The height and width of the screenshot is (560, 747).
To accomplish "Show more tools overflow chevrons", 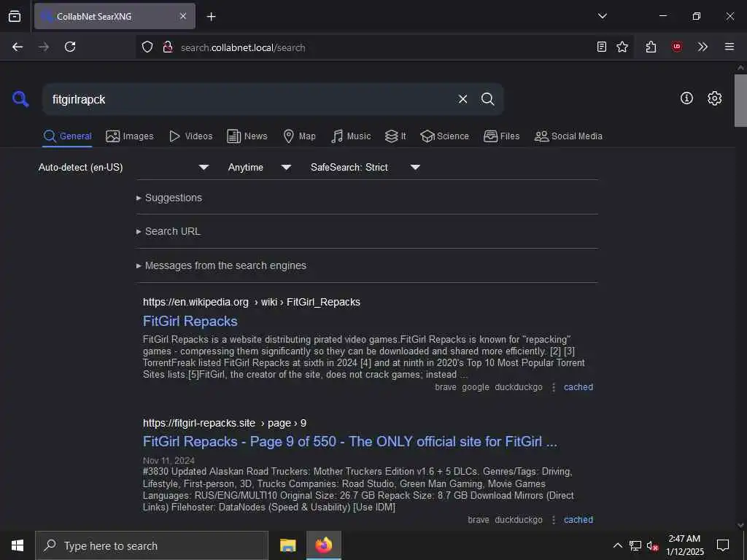I will pyautogui.click(x=703, y=47).
